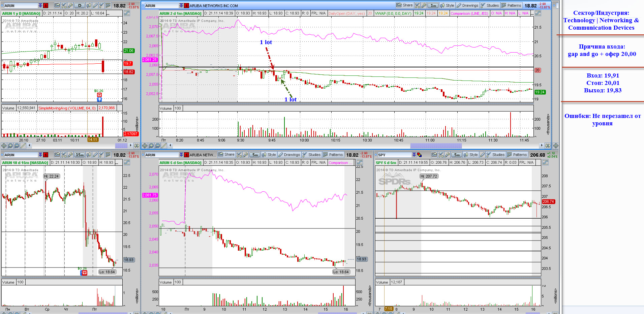
Task: Click the candlestick Style icon on the 15m chart
Action: (x=89, y=155)
